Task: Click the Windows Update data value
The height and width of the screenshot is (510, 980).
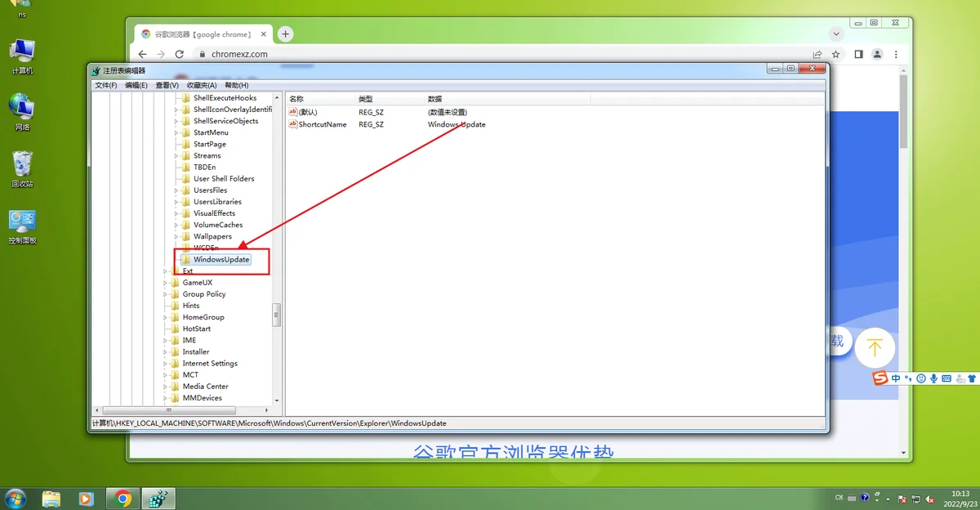Action: coord(457,124)
